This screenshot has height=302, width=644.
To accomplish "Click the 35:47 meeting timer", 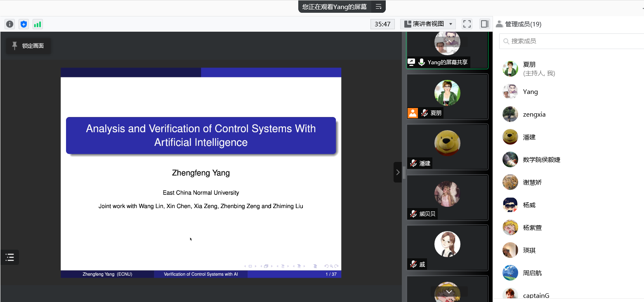I will [x=382, y=24].
